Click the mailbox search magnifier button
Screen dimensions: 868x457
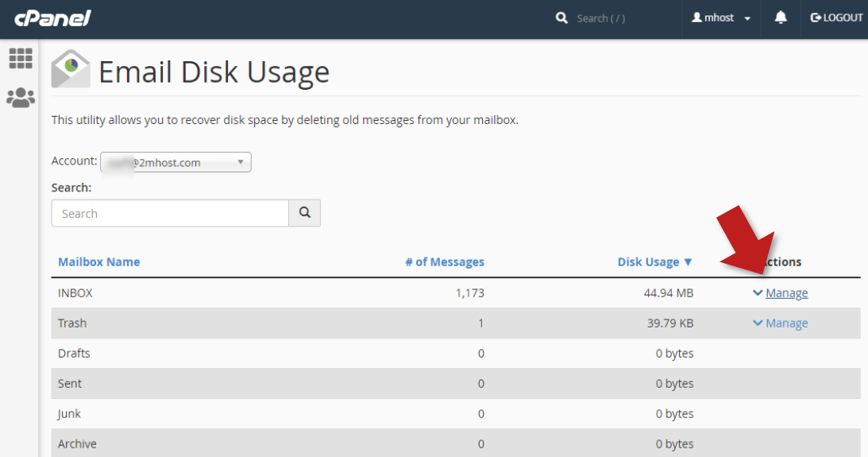tap(304, 213)
